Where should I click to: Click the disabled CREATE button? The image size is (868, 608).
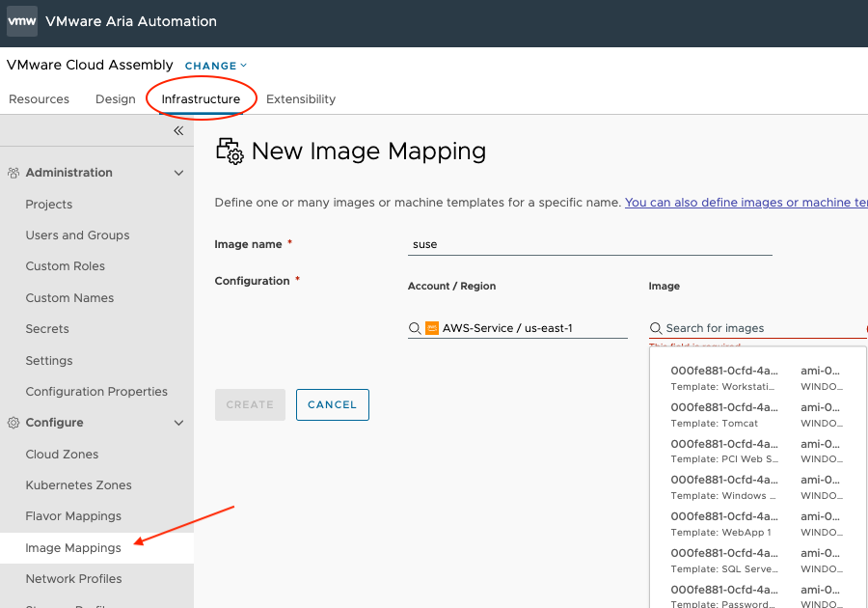click(x=250, y=404)
